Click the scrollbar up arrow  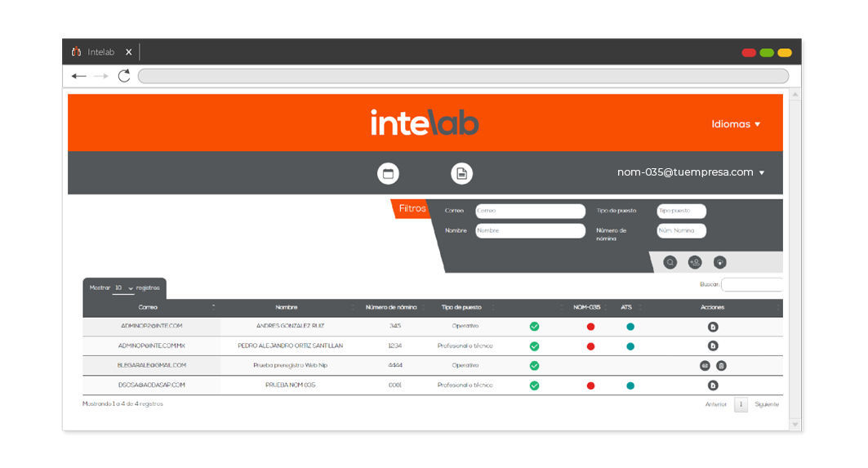pyautogui.click(x=795, y=95)
